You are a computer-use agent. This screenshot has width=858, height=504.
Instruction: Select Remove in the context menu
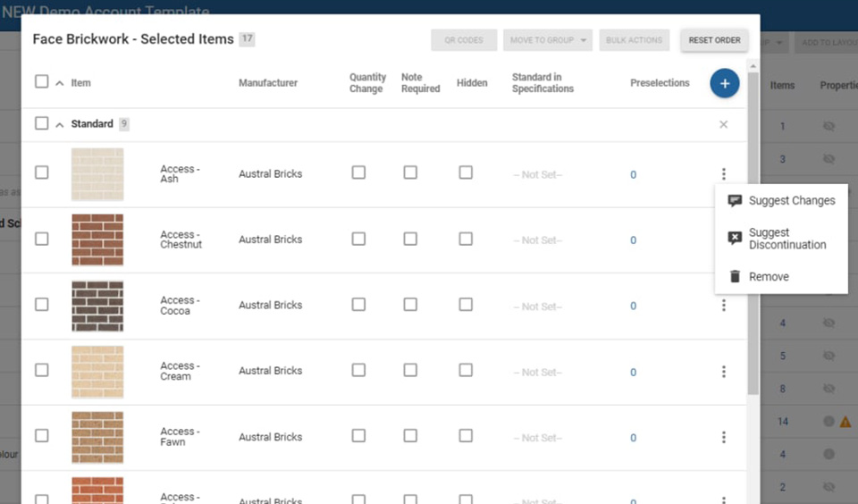point(781,276)
